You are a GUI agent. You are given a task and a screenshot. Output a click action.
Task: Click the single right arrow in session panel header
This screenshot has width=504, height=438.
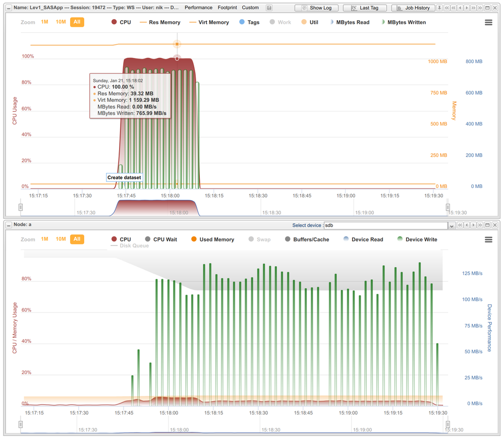pos(467,8)
